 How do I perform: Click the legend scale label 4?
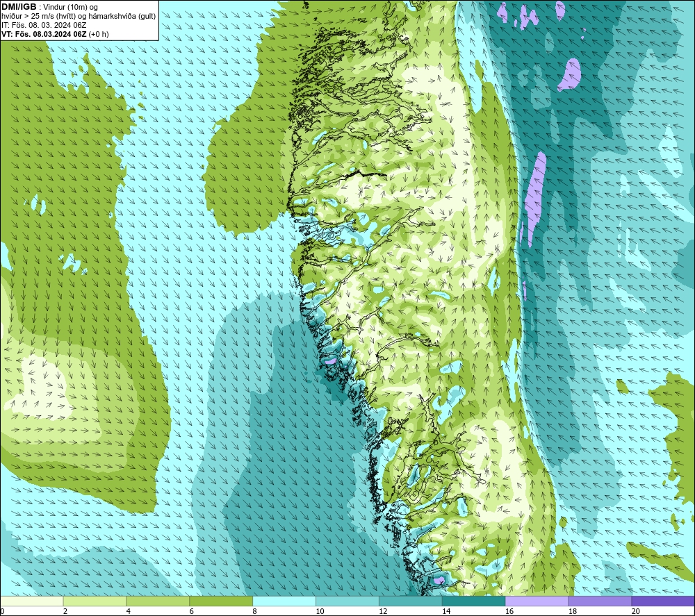128,611
